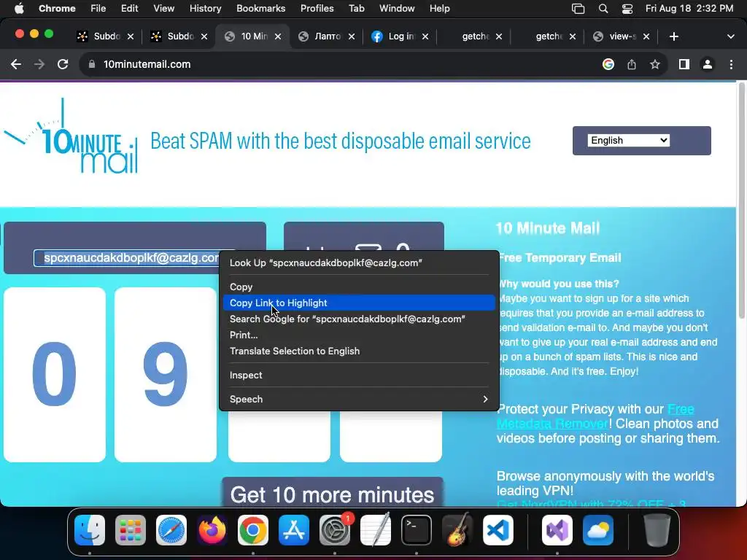
Task: Choose Look Up the email address
Action: (359, 262)
